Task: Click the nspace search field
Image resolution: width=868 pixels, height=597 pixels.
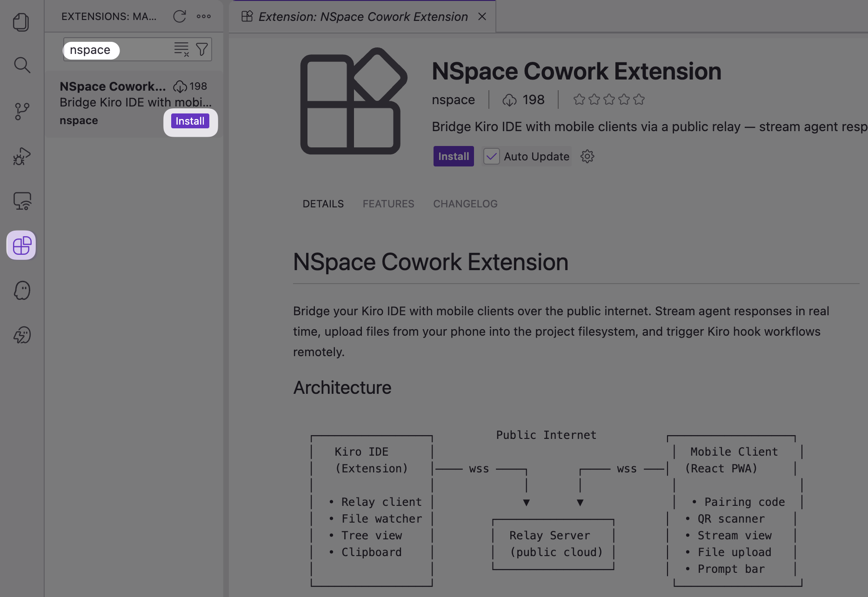Action: coord(138,49)
